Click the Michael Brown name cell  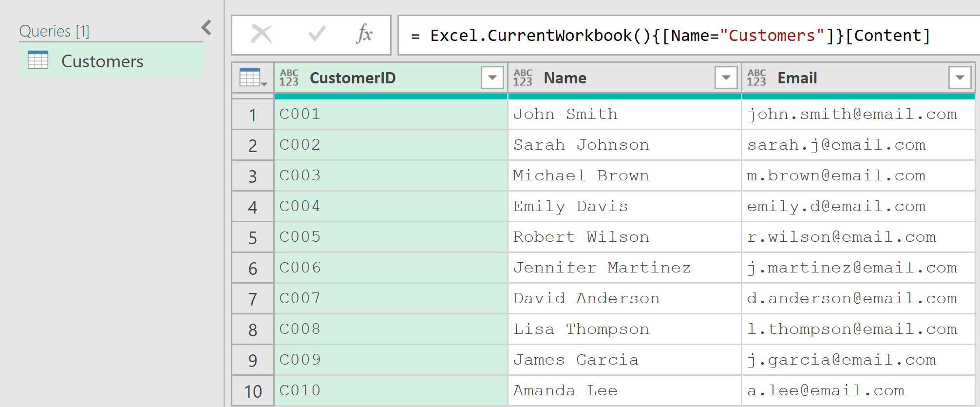pyautogui.click(x=624, y=176)
